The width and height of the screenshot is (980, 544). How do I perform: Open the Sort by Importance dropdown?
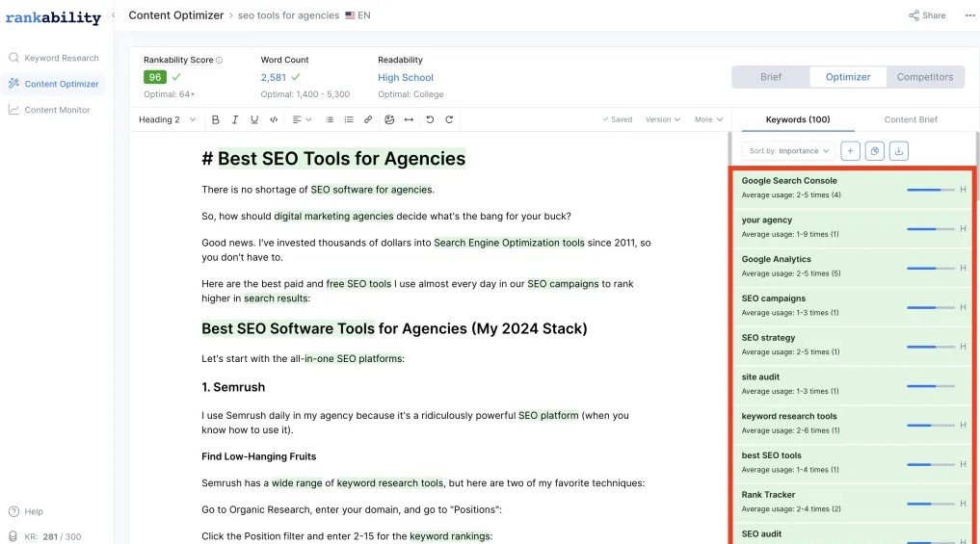789,150
